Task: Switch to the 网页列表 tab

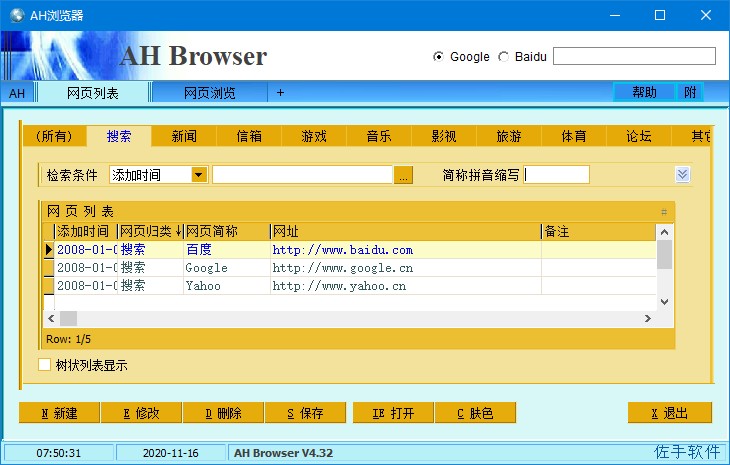Action: pos(93,93)
